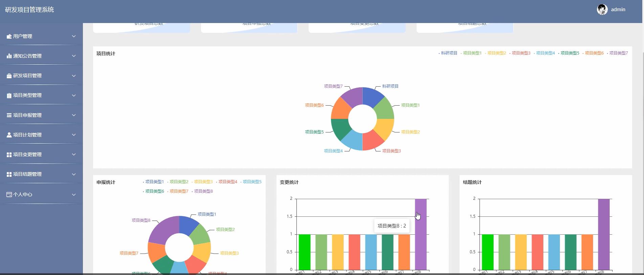644x275 pixels.
Task: Open the 用户管理 menu item
Action: coord(41,36)
